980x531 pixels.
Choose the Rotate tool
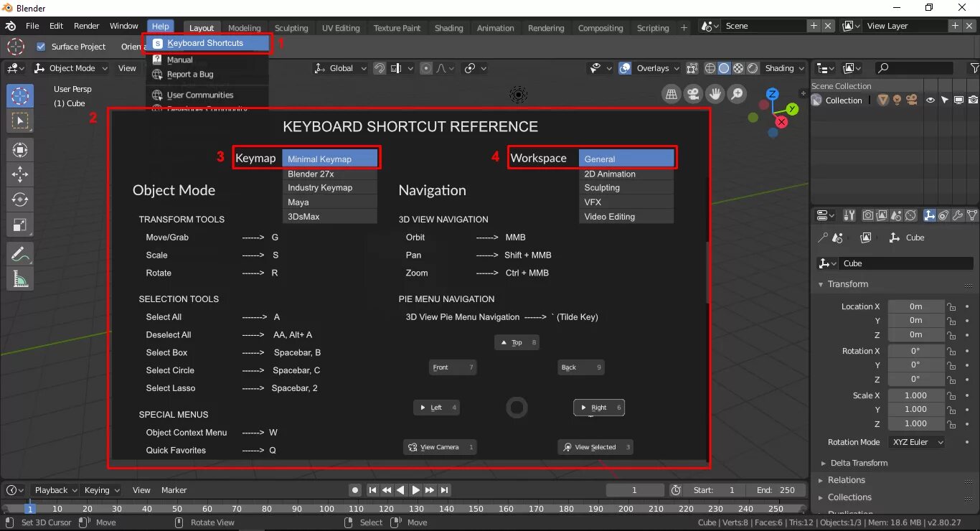click(20, 199)
